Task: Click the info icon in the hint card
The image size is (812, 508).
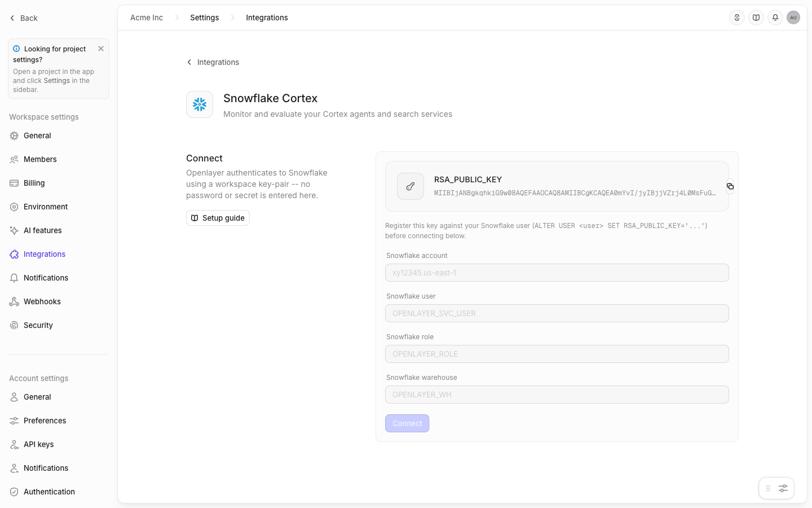Action: 16,49
